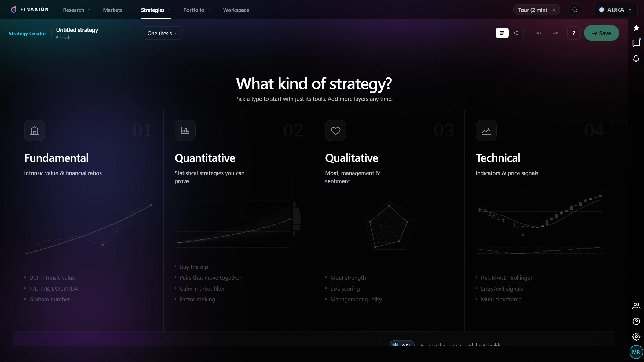Open the Strategies menu
The image size is (644, 362).
click(153, 10)
